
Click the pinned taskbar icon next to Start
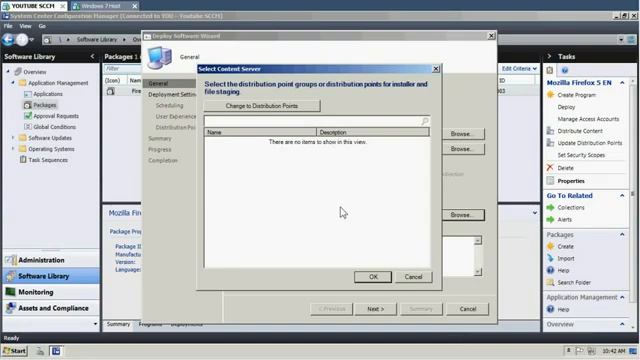coord(40,351)
